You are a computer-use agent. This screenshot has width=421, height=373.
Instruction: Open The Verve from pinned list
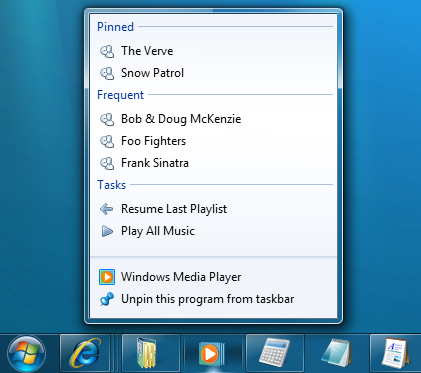[x=213, y=51]
